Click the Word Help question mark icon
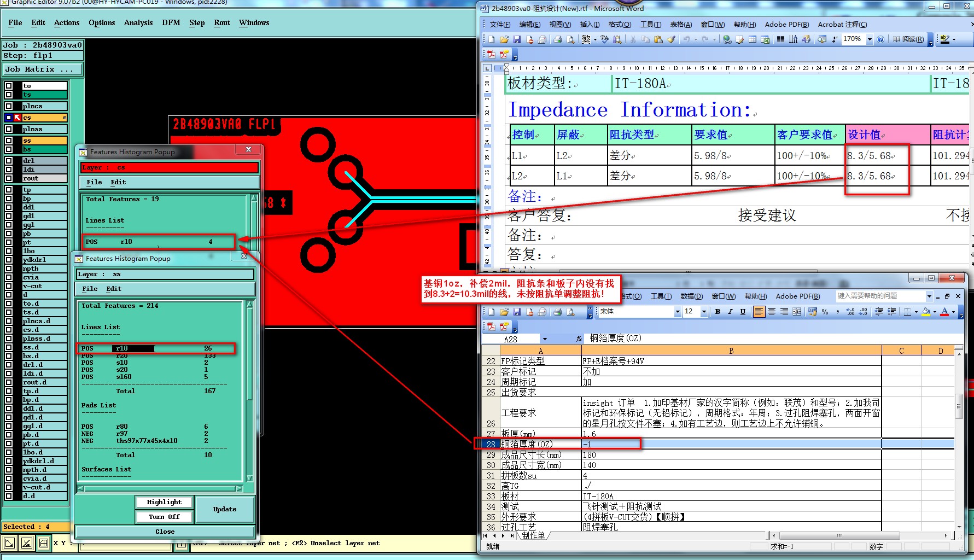Viewport: 974px width, 560px height. point(880,39)
